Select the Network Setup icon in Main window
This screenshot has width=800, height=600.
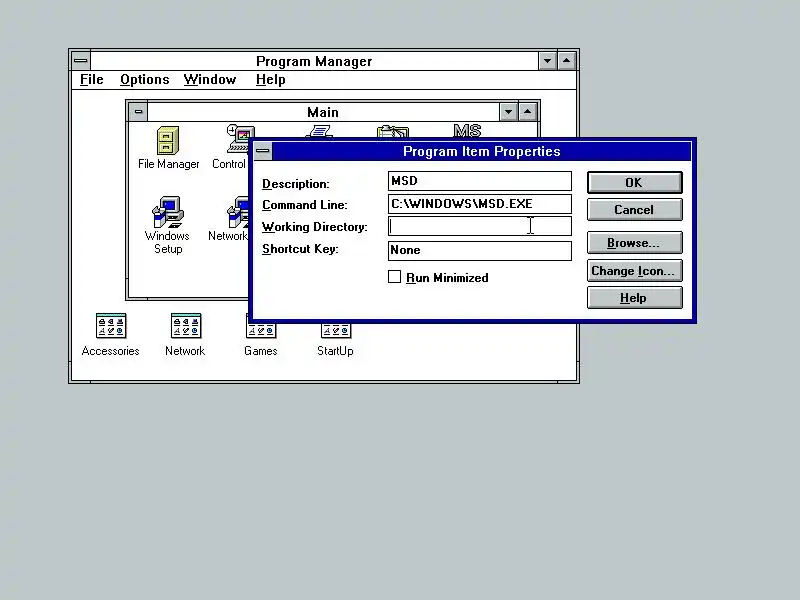tap(238, 212)
